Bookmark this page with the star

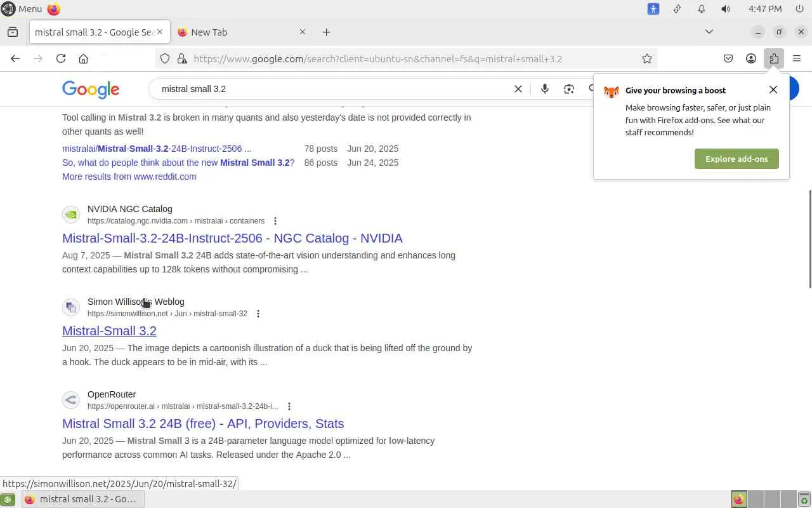tap(647, 58)
